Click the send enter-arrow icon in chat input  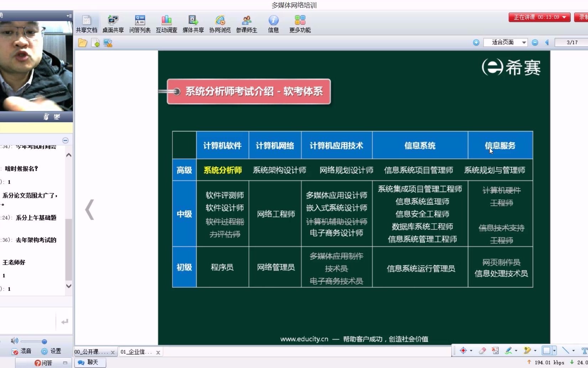[x=64, y=322]
